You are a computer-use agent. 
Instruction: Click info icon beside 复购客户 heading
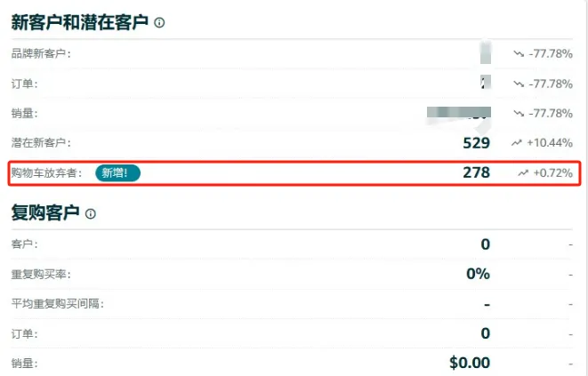click(x=91, y=214)
